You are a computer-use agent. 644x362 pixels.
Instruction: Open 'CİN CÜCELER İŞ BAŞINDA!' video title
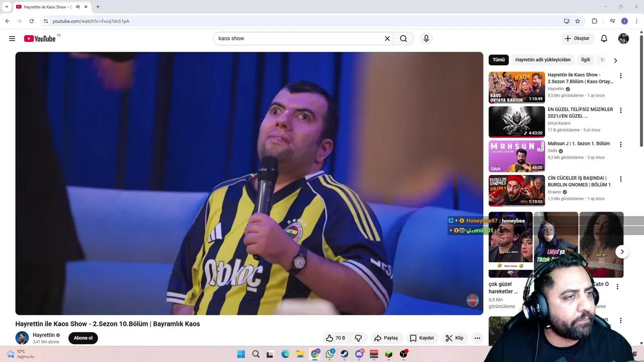coord(579,182)
